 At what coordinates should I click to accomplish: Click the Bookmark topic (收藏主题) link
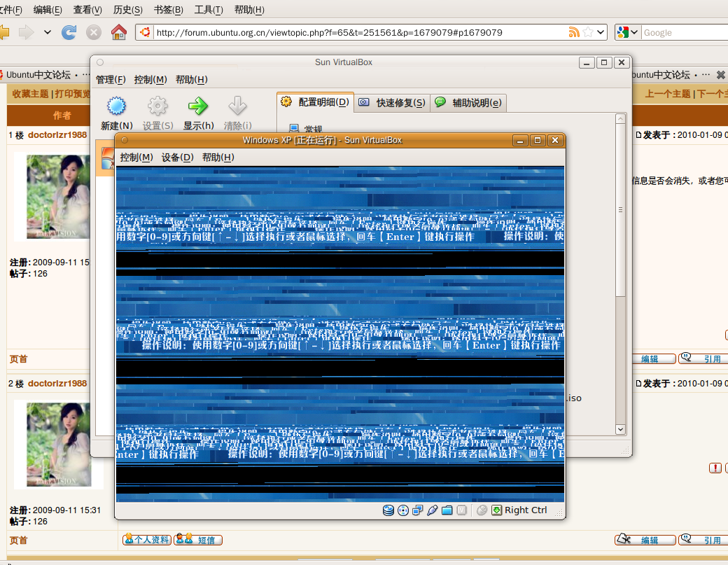point(30,94)
